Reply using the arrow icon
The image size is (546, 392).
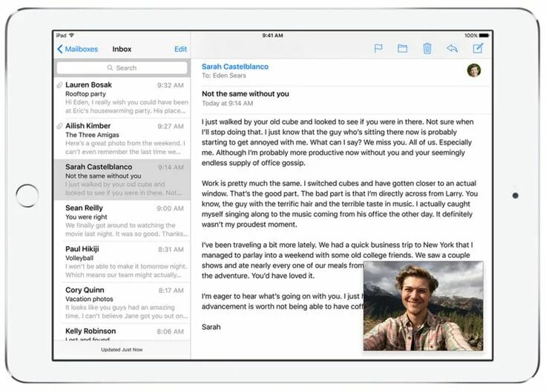point(452,48)
